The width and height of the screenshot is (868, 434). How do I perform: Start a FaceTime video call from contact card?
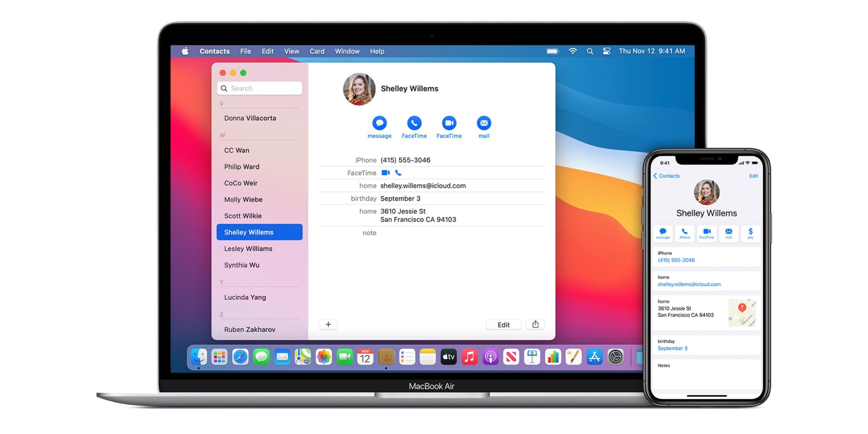click(449, 123)
